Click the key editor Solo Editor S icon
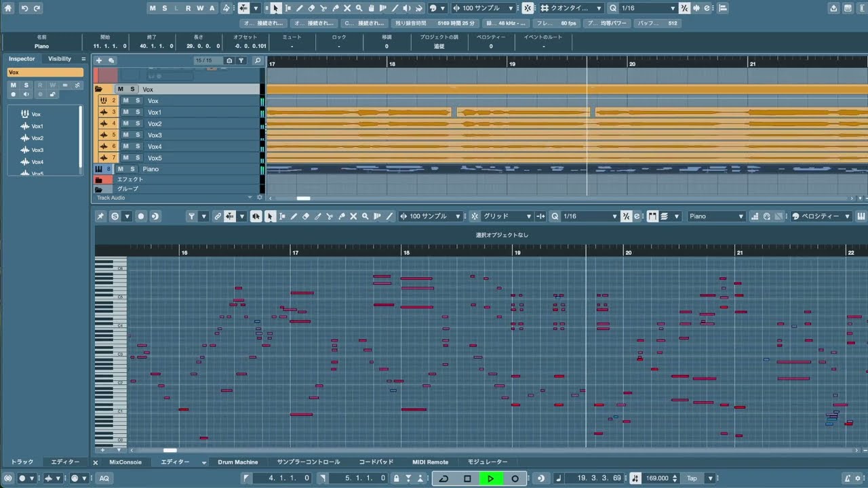This screenshot has width=868, height=488. (115, 216)
